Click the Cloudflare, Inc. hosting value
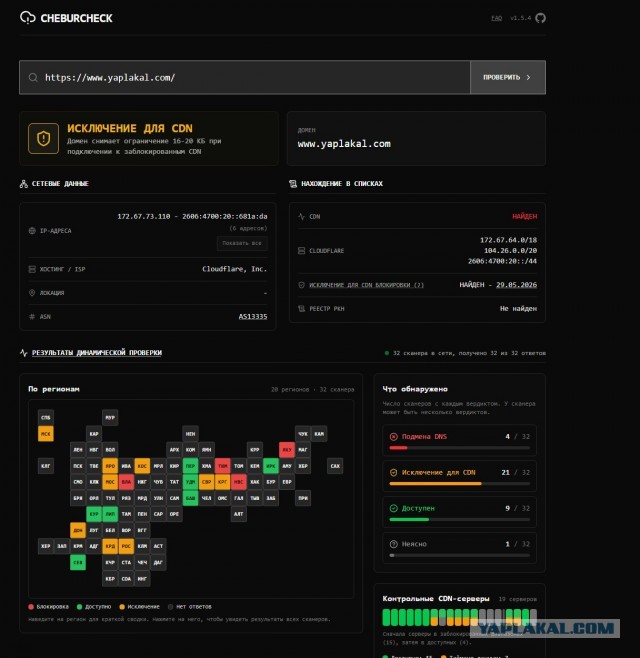Screen dimensions: 640x658 click(x=235, y=269)
